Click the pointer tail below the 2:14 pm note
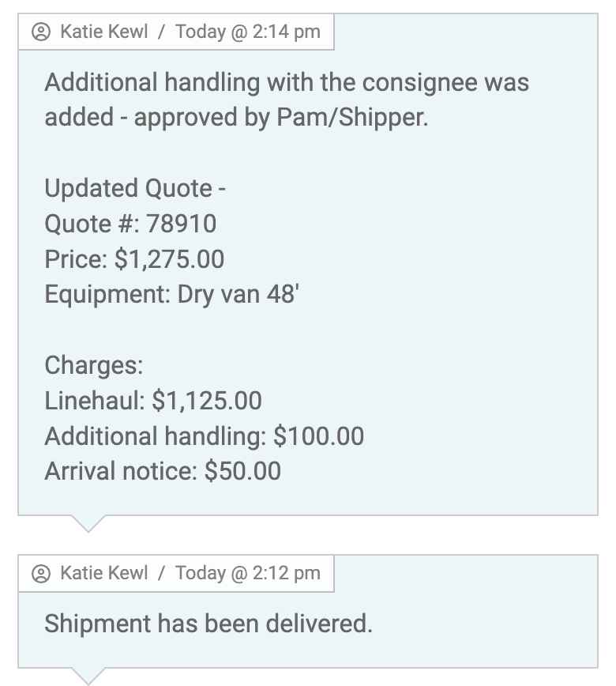Screen dimensions: 616x686 pos(88,523)
